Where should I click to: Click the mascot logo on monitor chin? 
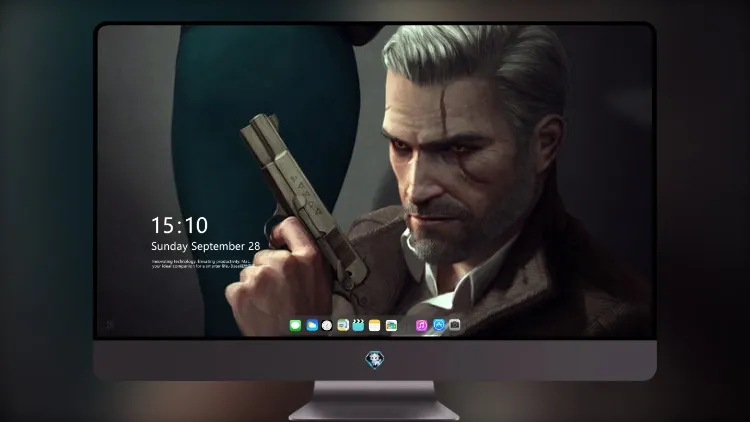click(x=375, y=360)
